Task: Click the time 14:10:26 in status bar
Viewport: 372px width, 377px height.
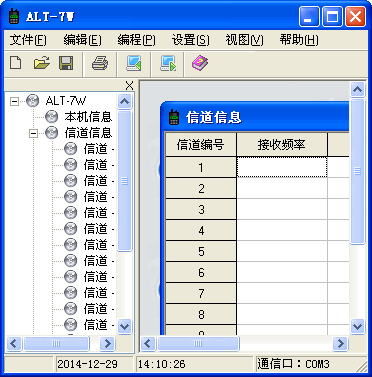Action: (x=162, y=364)
